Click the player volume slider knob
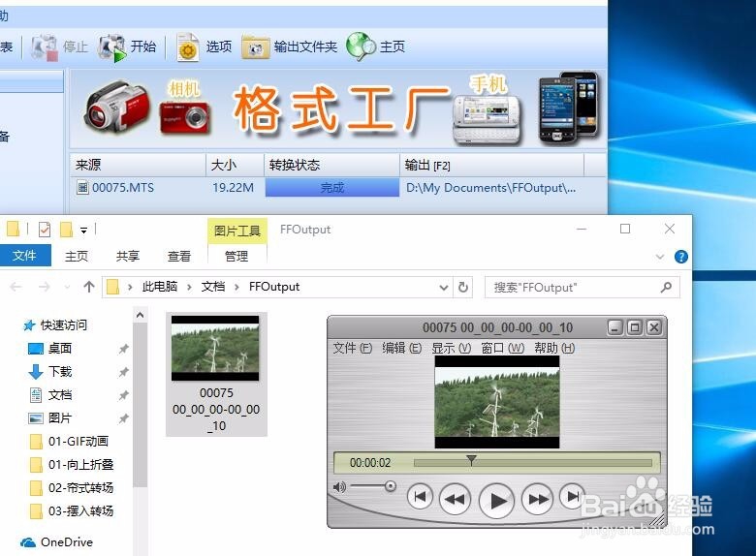This screenshot has height=556, width=756. 391,486
